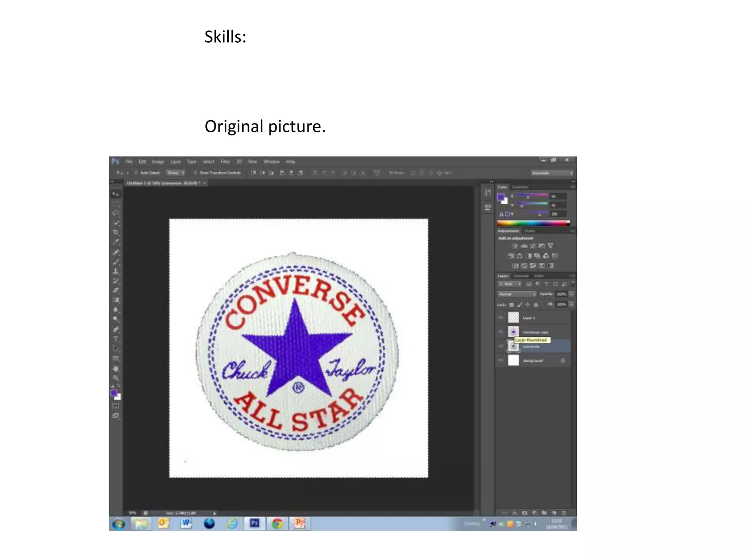Select the Crop tool in the toolbar
747x560 pixels.
point(116,232)
